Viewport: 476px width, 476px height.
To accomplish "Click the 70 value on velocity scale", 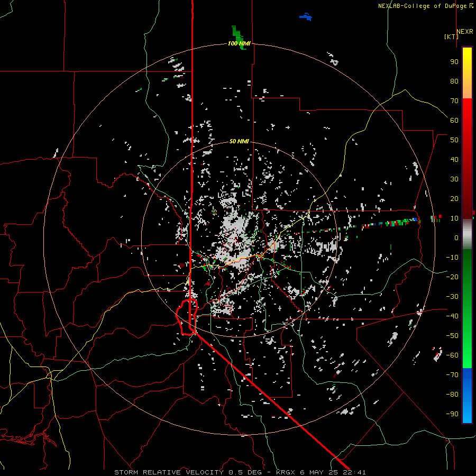I will tap(454, 101).
